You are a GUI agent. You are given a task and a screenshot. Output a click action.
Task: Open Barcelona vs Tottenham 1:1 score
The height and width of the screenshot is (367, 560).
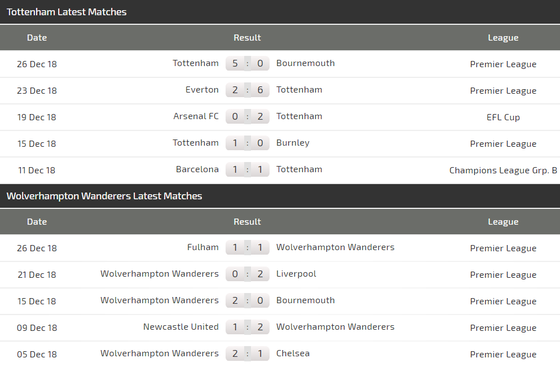click(247, 170)
